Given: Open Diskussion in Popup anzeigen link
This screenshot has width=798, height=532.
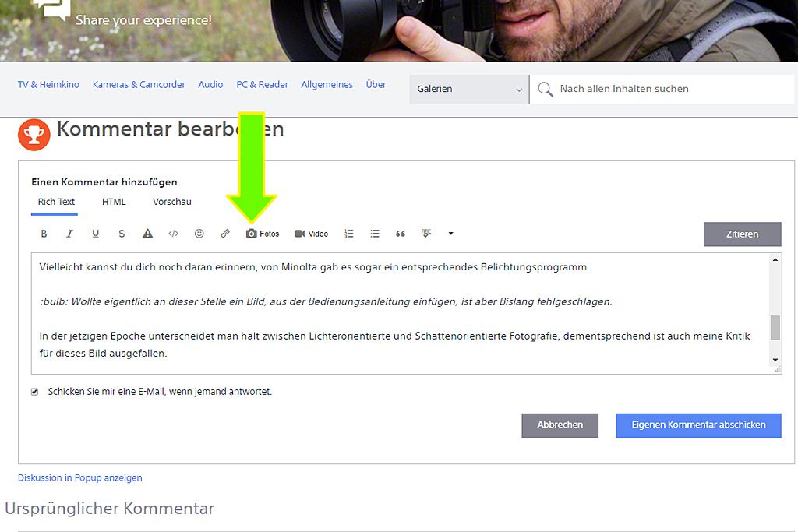Looking at the screenshot, I should click(79, 477).
